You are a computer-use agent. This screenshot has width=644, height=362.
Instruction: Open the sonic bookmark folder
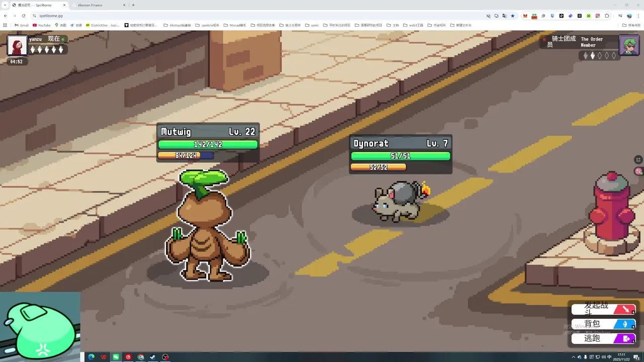pyautogui.click(x=312, y=25)
